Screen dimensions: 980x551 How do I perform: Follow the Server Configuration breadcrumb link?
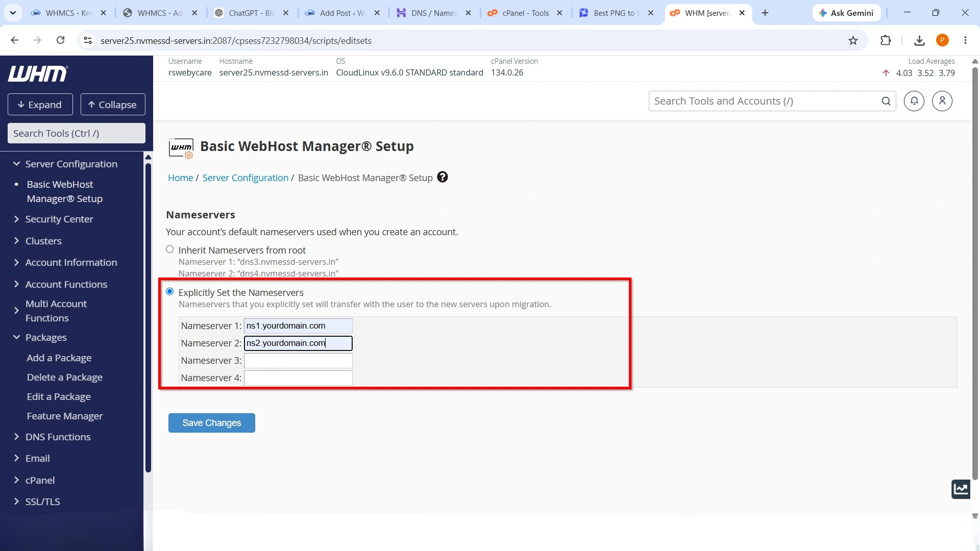click(246, 178)
